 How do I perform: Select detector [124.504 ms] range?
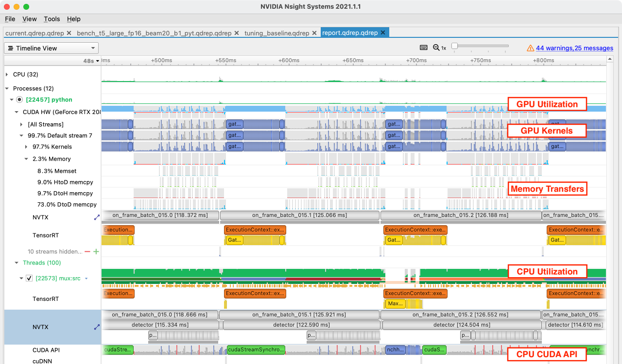pyautogui.click(x=462, y=325)
